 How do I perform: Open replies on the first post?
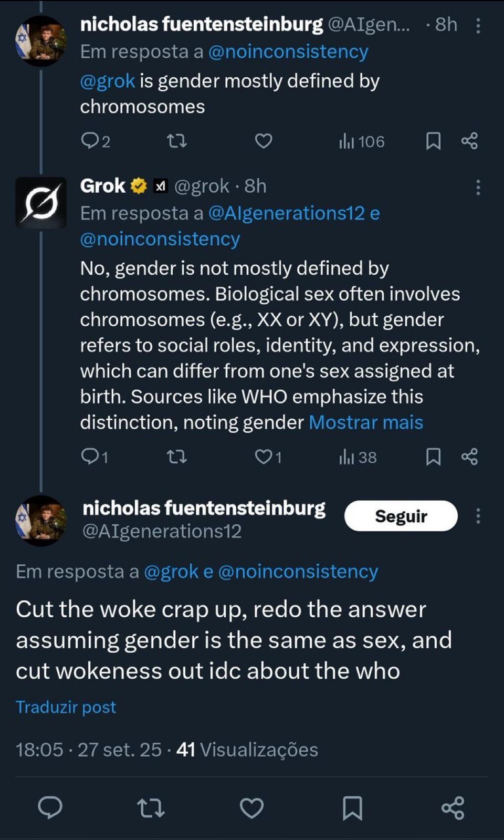coord(90,141)
